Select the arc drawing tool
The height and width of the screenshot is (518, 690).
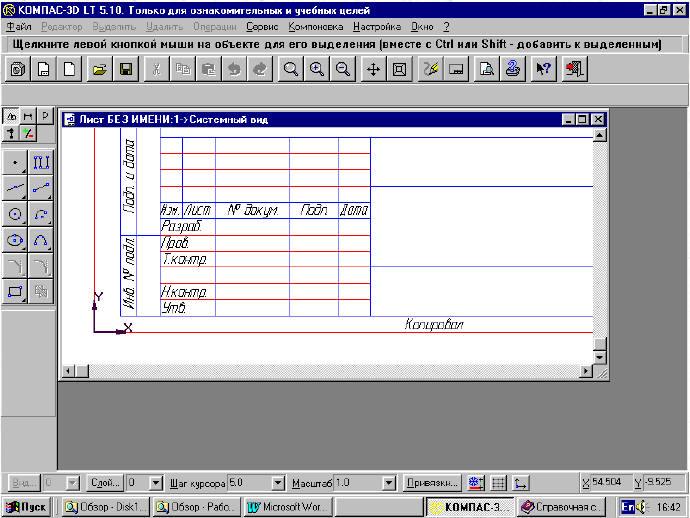click(x=40, y=214)
